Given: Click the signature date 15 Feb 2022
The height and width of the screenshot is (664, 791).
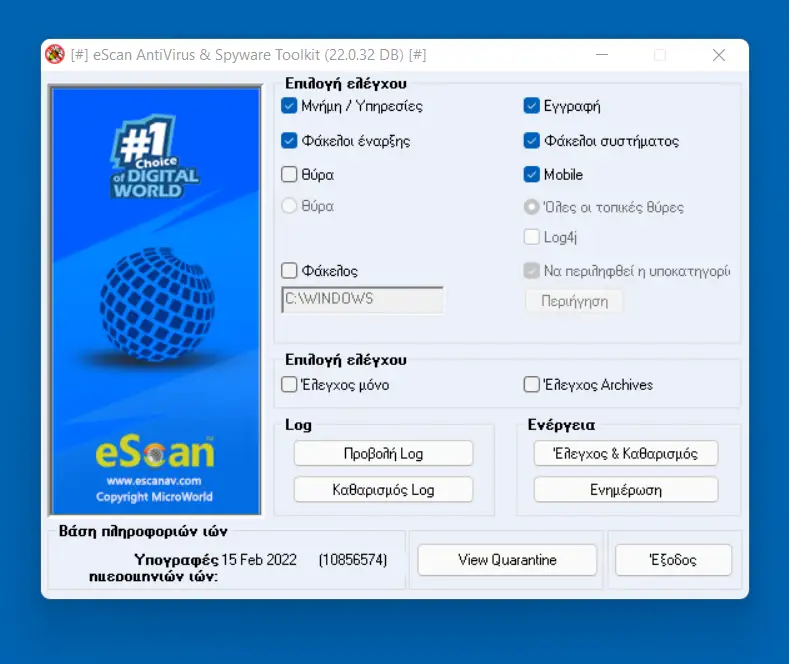Looking at the screenshot, I should pos(259,560).
